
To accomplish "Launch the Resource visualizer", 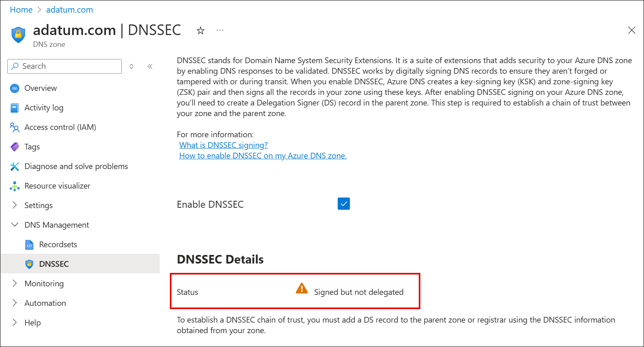I will point(15,186).
